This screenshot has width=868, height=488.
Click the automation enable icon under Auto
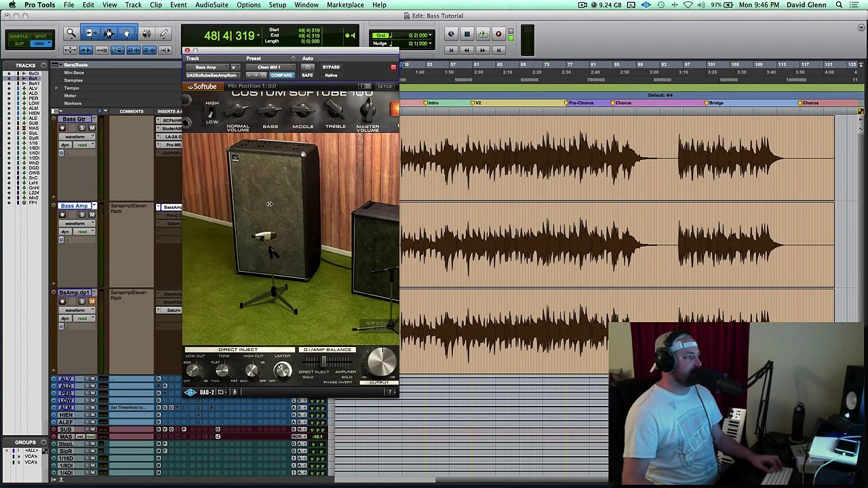308,67
